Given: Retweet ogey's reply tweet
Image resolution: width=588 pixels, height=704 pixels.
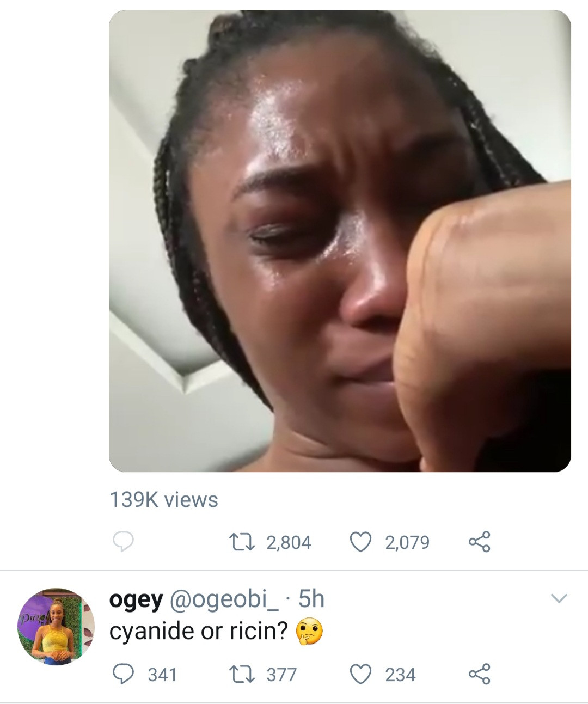Looking at the screenshot, I should pyautogui.click(x=237, y=675).
